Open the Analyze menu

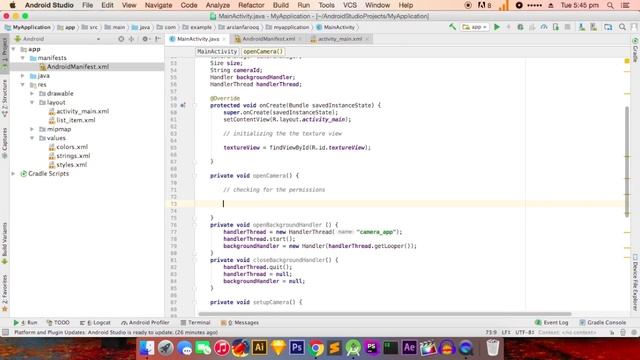pos(218,5)
